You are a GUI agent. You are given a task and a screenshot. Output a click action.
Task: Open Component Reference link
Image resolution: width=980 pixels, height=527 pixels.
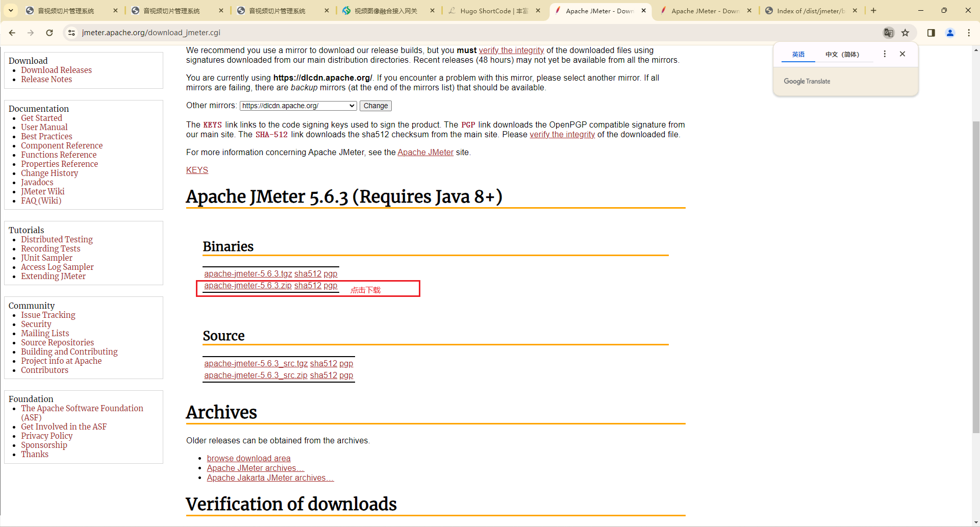[x=62, y=146]
